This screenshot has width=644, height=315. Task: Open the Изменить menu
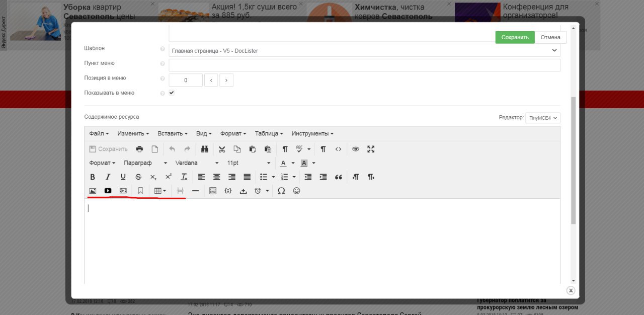(x=133, y=133)
